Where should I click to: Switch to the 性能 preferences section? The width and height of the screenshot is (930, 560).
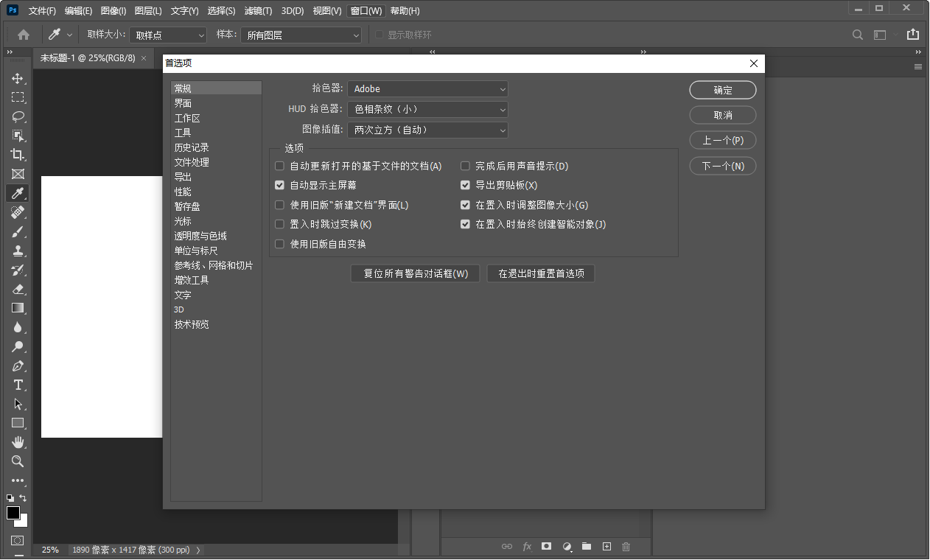[183, 192]
